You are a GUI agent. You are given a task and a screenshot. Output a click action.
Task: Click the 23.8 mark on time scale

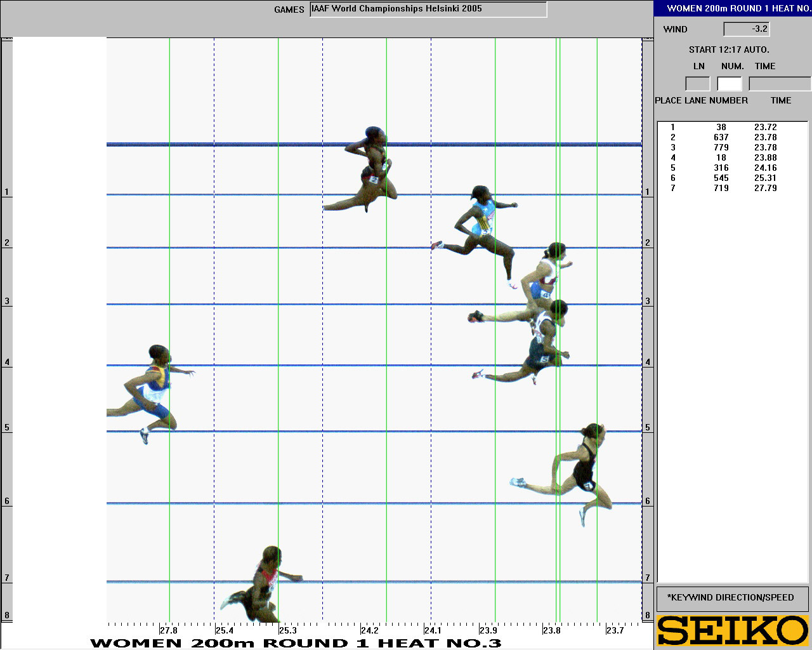[x=551, y=630]
